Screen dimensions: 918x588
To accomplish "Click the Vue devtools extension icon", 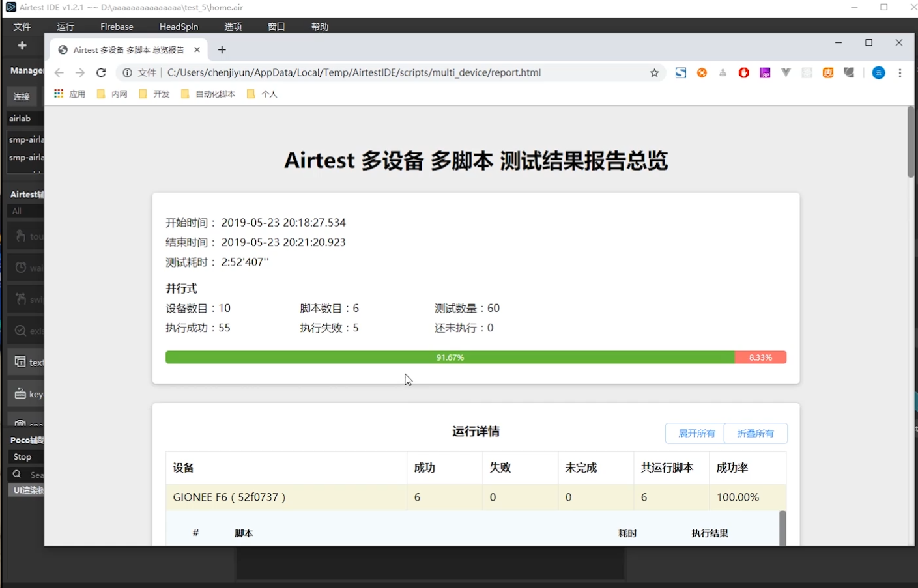I will coord(786,72).
